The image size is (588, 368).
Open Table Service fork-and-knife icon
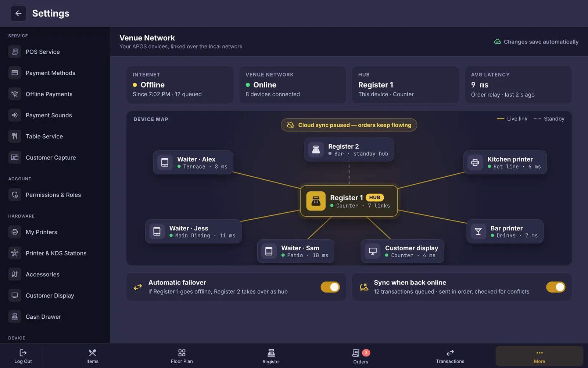coord(15,137)
